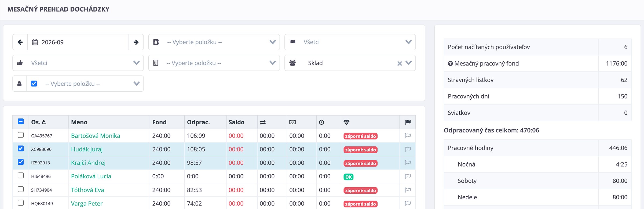Click the building icon in the filter
The height and width of the screenshot is (209, 644).
point(156,63)
